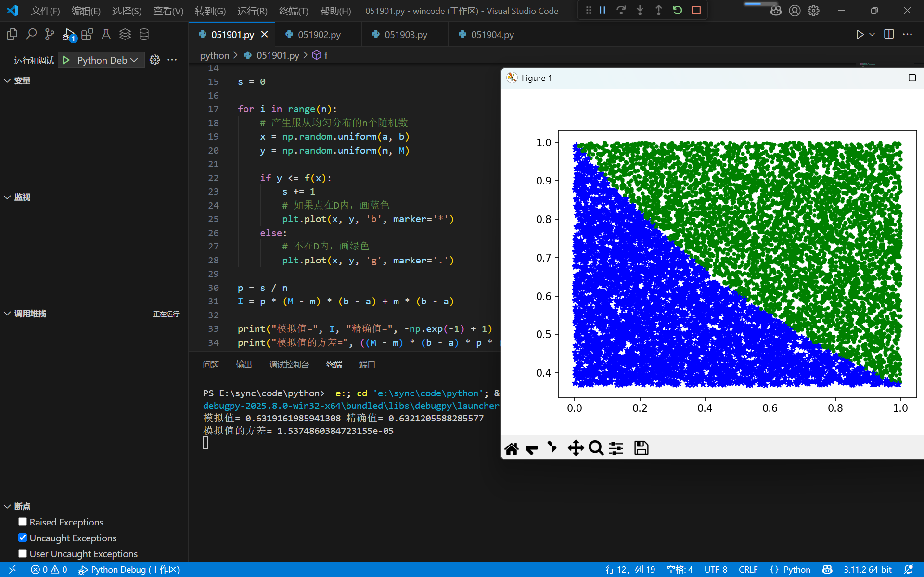The image size is (924, 577).
Task: Open the 调试控制台 panel tab
Action: pos(289,365)
